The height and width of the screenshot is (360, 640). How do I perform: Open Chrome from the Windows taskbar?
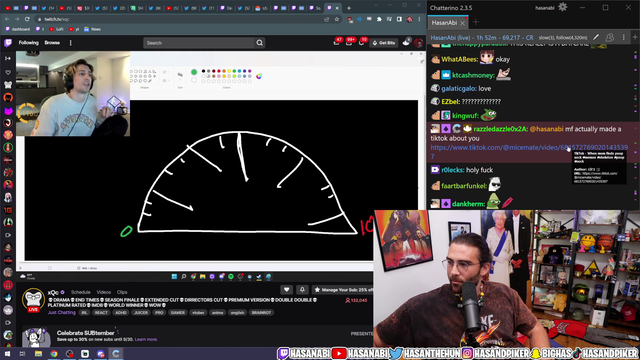(x=54, y=353)
